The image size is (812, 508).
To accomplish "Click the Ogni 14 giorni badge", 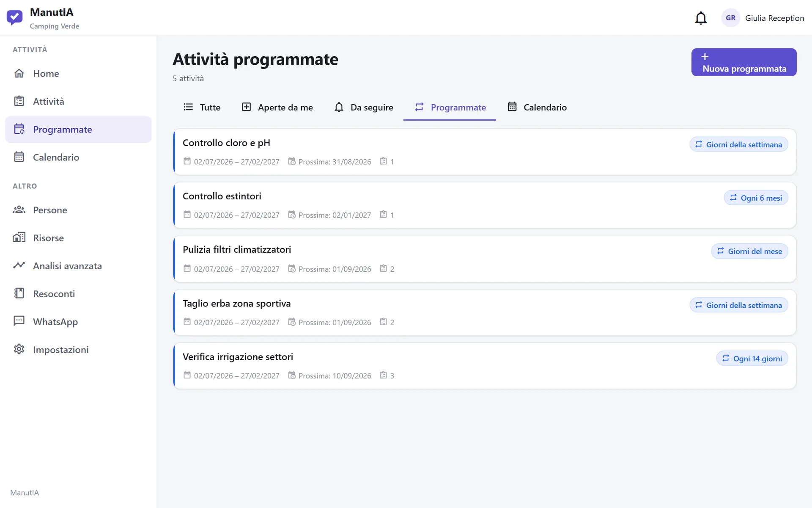I will [752, 359].
